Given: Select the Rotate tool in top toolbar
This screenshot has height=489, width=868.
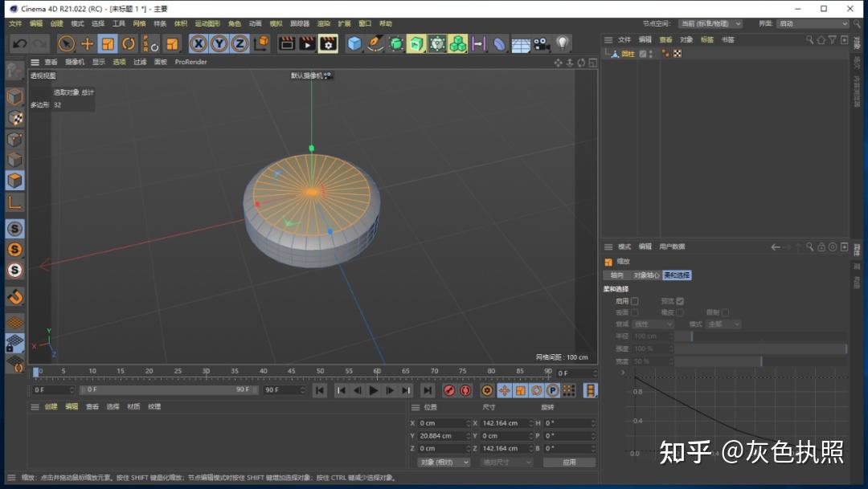Looking at the screenshot, I should pyautogui.click(x=129, y=43).
